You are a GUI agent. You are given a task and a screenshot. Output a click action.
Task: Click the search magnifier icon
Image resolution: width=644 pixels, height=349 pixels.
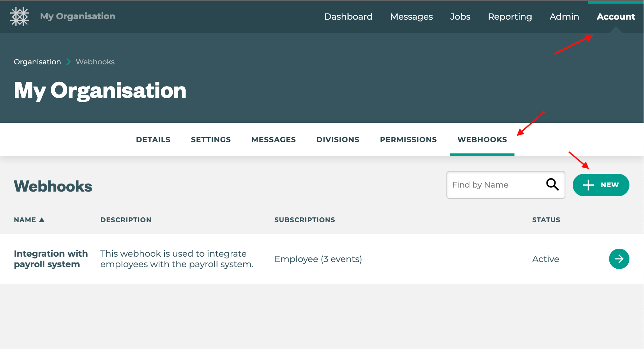pos(552,185)
